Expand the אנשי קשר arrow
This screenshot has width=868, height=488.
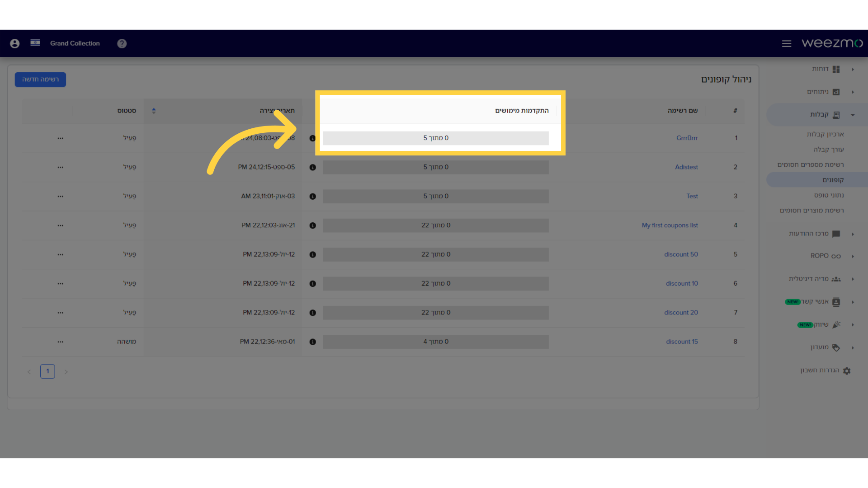click(x=853, y=302)
